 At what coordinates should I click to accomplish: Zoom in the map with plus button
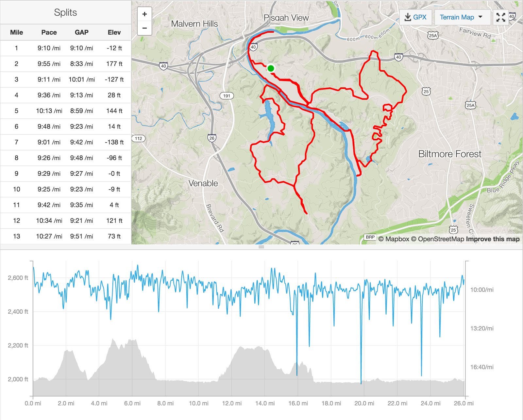(x=144, y=14)
